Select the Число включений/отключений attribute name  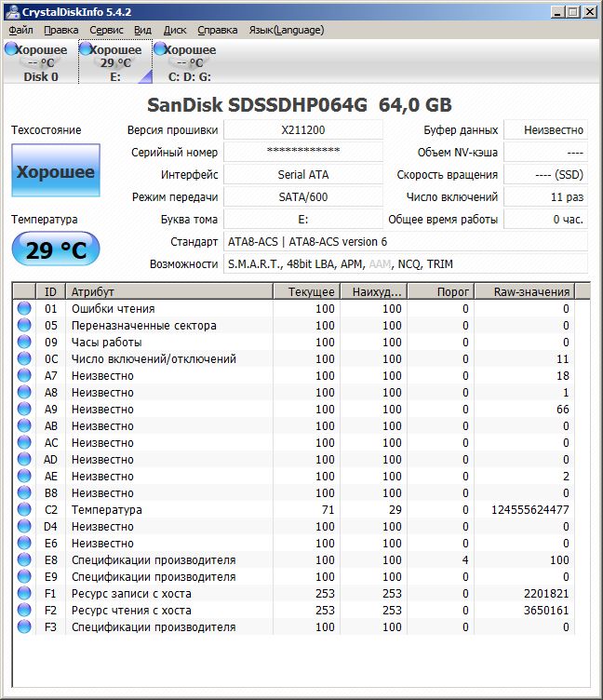(154, 358)
